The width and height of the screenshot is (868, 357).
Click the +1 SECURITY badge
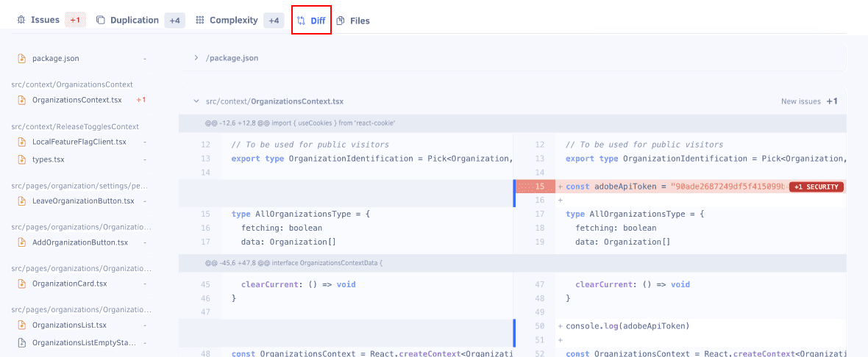(816, 187)
